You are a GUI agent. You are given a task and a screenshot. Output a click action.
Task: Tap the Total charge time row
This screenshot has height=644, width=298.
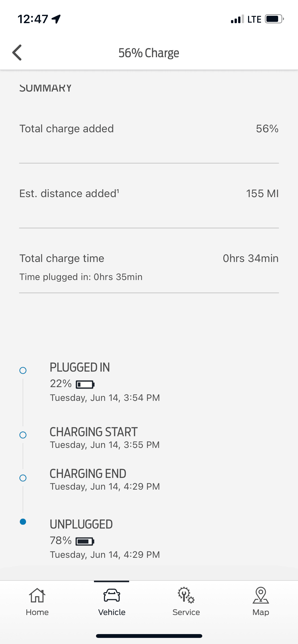(149, 258)
